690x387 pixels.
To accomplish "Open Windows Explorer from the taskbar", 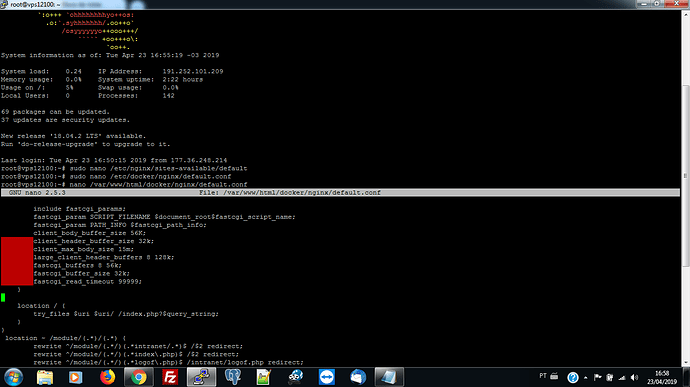I will [44, 377].
